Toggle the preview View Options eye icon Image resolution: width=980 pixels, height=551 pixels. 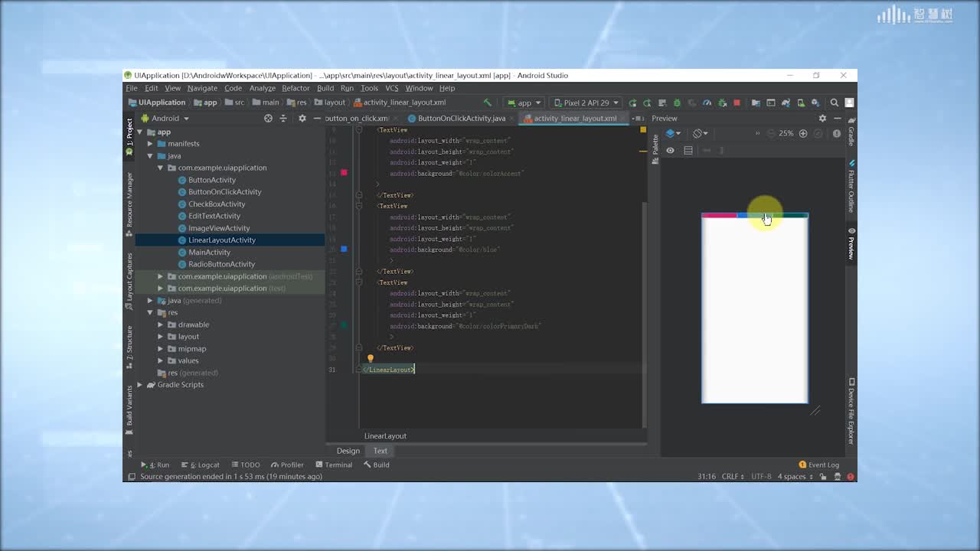(x=670, y=151)
